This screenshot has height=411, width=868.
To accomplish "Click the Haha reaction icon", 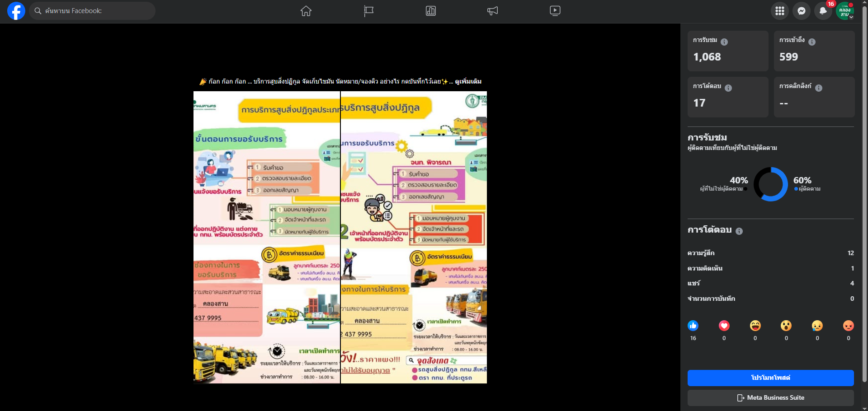I will coord(755,326).
